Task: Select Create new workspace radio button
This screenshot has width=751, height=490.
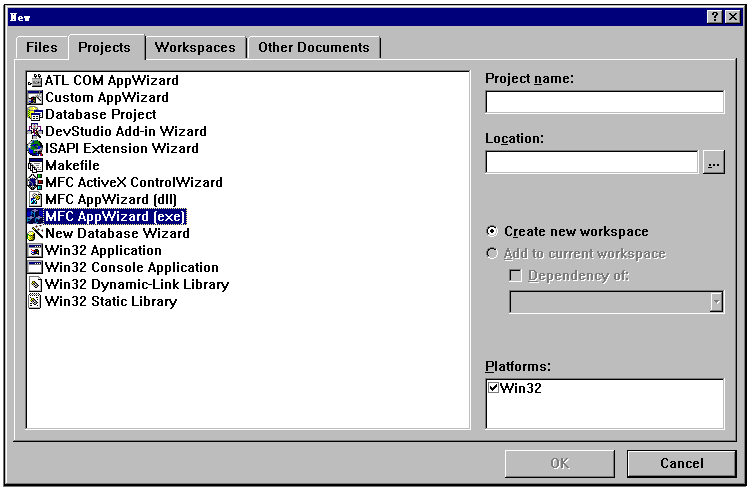Action: pyautogui.click(x=492, y=231)
